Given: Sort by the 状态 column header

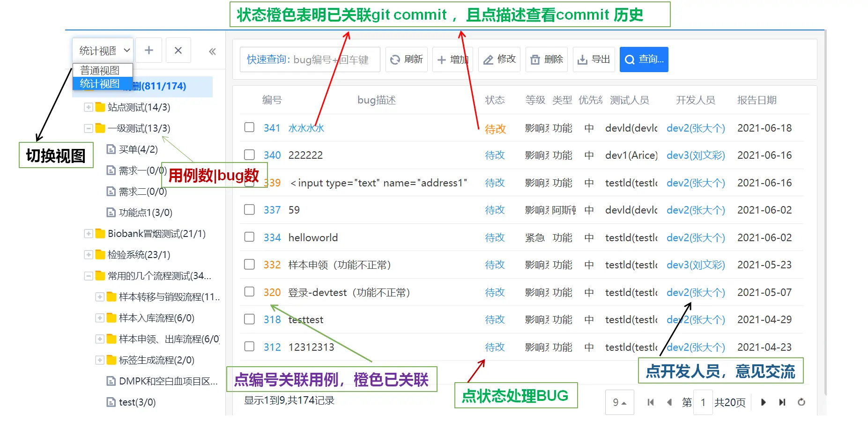Looking at the screenshot, I should click(x=495, y=100).
